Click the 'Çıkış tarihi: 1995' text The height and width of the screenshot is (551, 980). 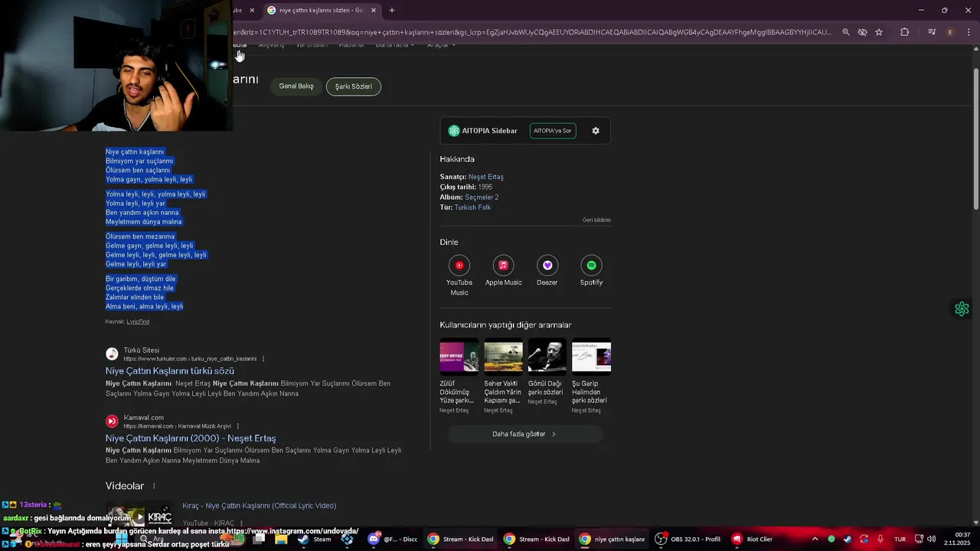466,187
